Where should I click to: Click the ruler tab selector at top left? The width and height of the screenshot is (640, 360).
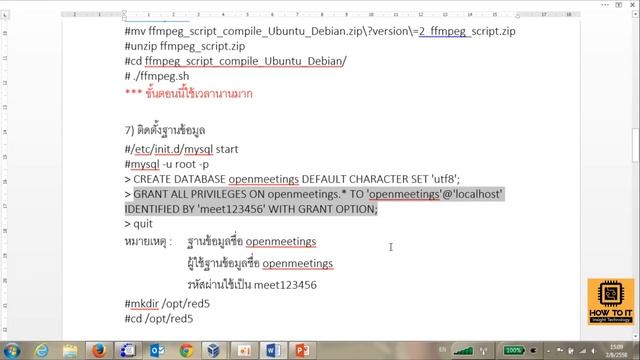pyautogui.click(x=5, y=15)
